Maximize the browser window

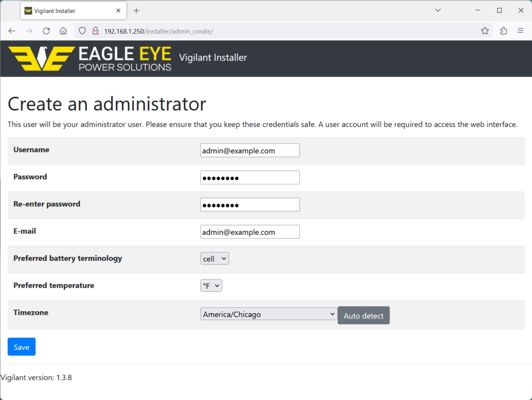point(499,10)
